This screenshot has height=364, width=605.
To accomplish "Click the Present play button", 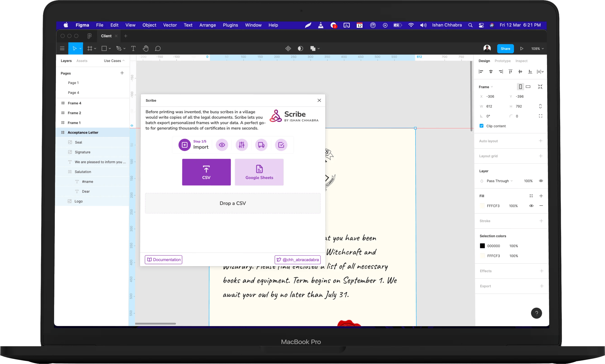I will 522,49.
